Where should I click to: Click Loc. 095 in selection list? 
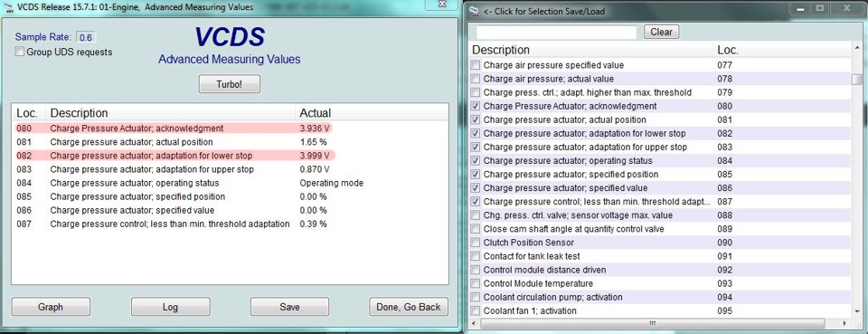click(724, 310)
